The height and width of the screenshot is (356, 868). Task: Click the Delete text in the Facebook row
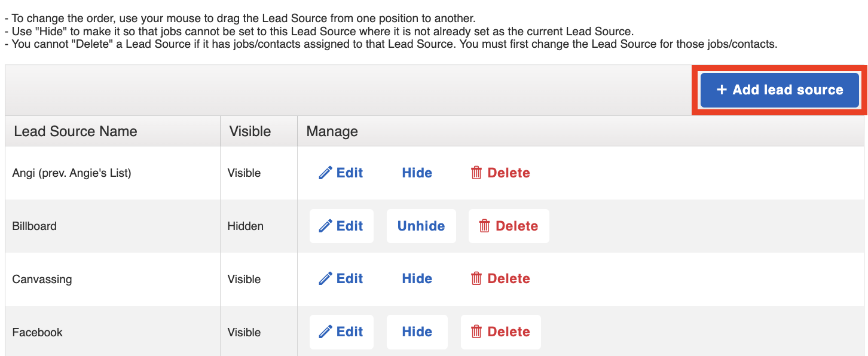(x=509, y=332)
